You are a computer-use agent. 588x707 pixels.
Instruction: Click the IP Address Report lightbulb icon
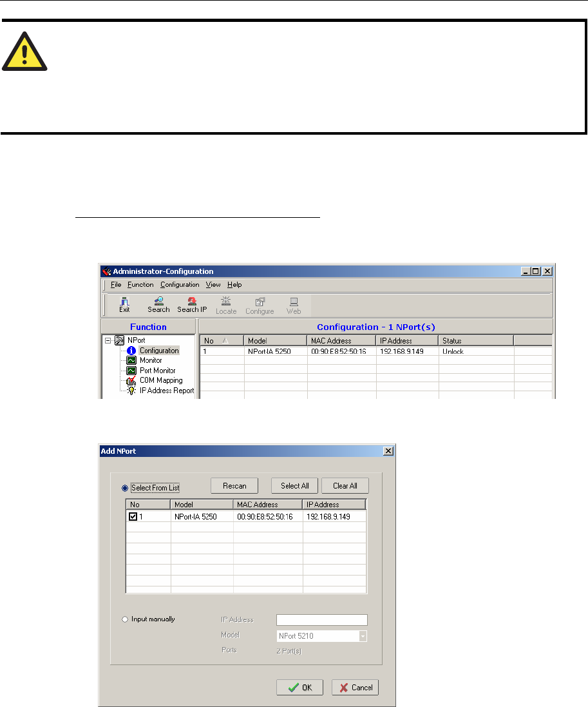(x=131, y=391)
